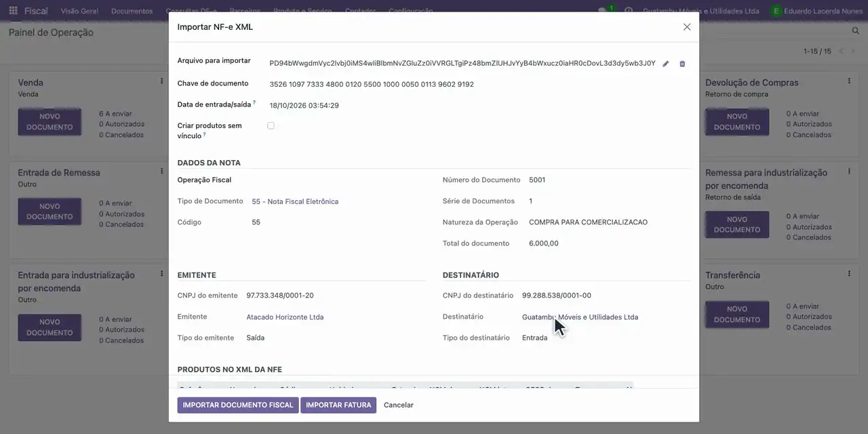Viewport: 868px width, 434px height.
Task: Click Tipo do destinatário value Entrada
Action: tap(535, 338)
